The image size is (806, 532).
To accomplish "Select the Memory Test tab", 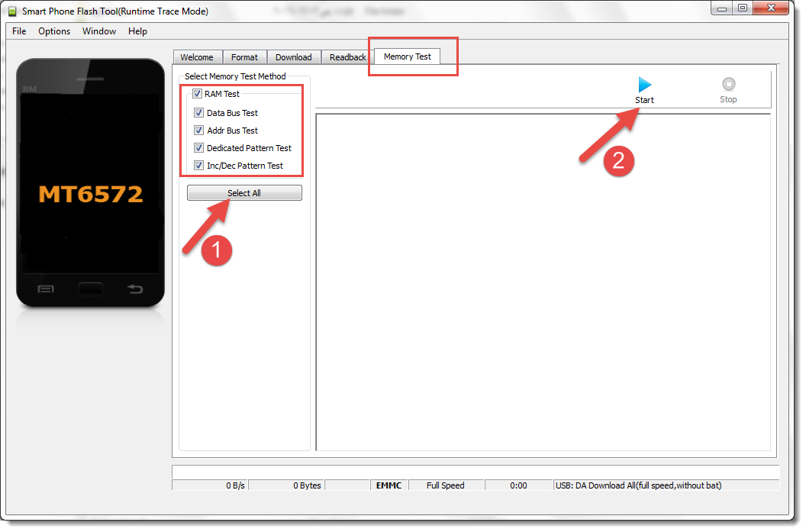I will [408, 56].
